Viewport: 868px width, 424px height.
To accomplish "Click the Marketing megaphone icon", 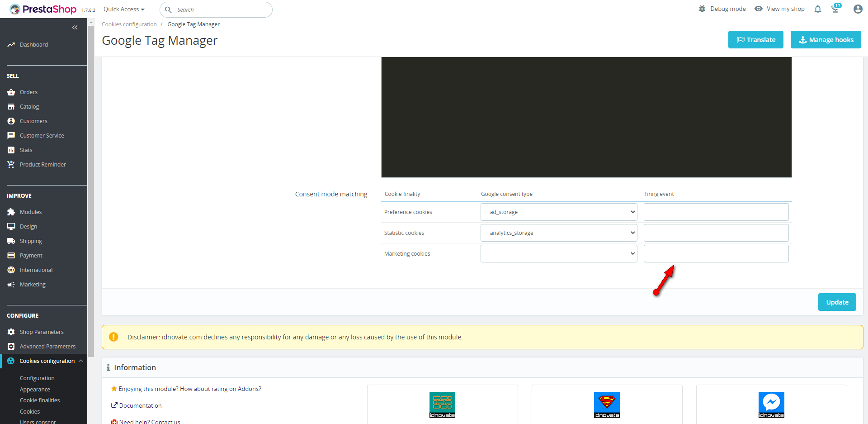I will (x=11, y=285).
